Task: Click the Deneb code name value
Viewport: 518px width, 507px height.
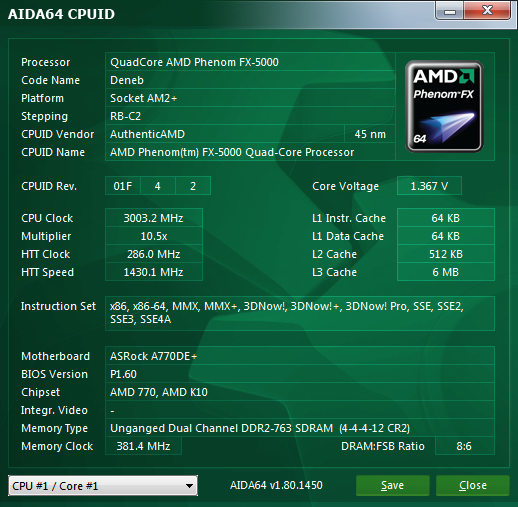Action: (127, 80)
